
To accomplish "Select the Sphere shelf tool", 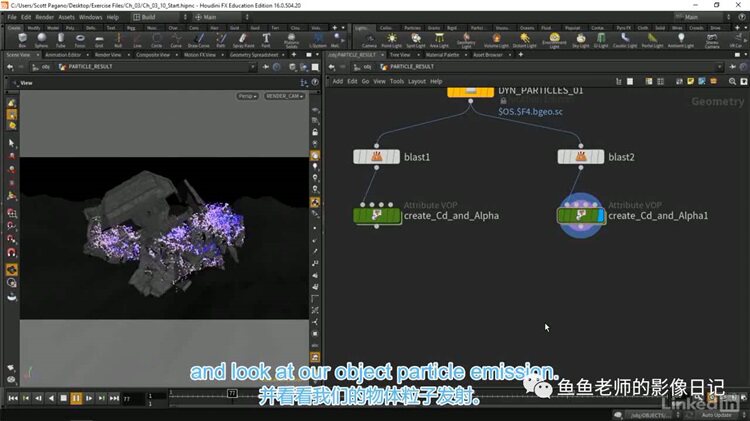I will pyautogui.click(x=42, y=40).
